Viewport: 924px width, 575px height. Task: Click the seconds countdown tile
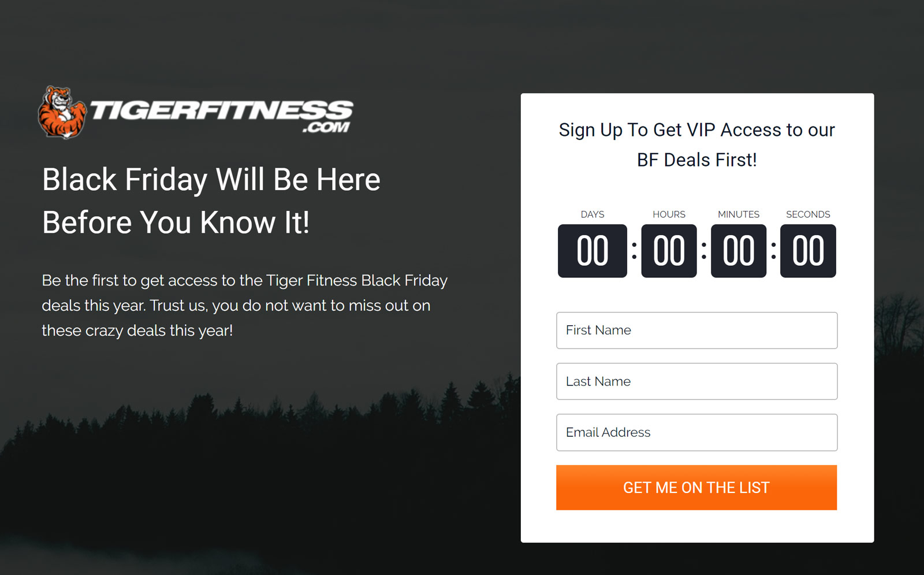808,251
